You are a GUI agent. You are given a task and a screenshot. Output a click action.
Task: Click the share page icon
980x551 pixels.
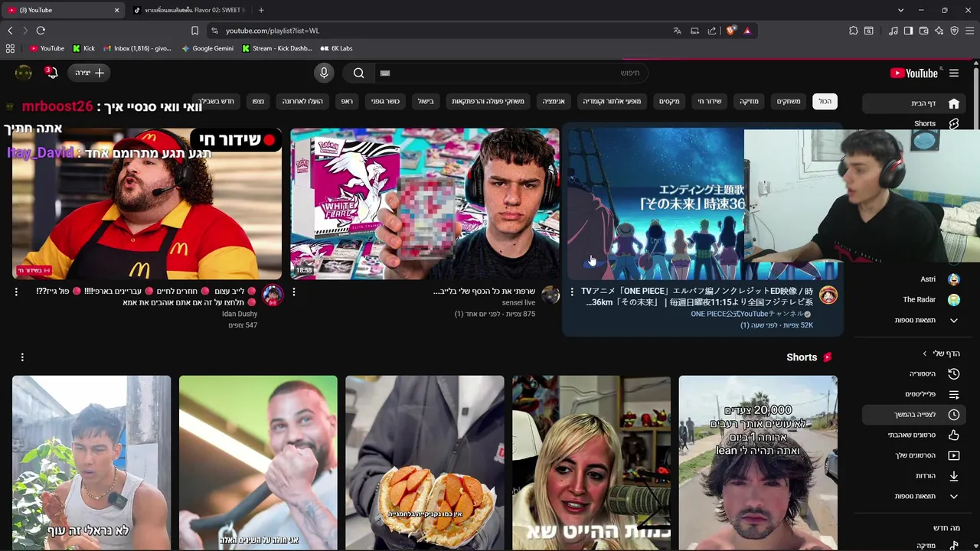[x=712, y=31]
